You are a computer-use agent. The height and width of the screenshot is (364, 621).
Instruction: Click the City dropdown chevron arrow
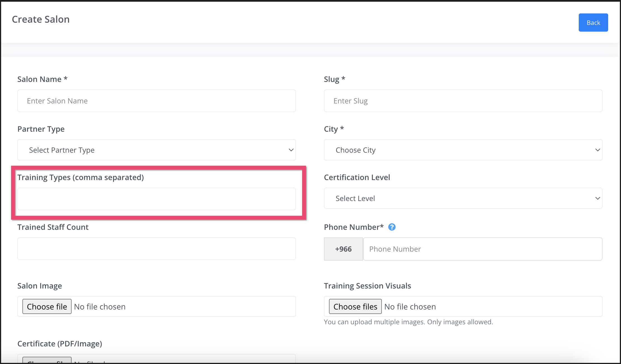click(x=598, y=150)
